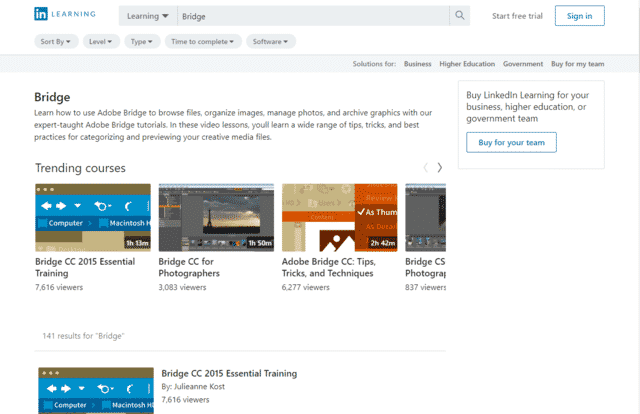Open result title Bridge CC 2015 Essential Training
Screen dimensions: 640x414
coord(229,374)
